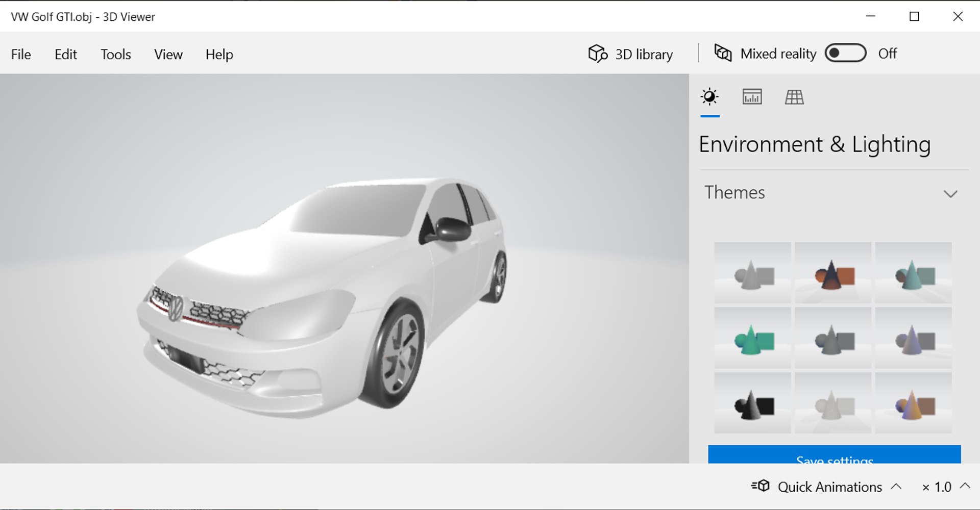Click the Themes heading text
Viewport: 980px width, 510px height.
click(735, 192)
